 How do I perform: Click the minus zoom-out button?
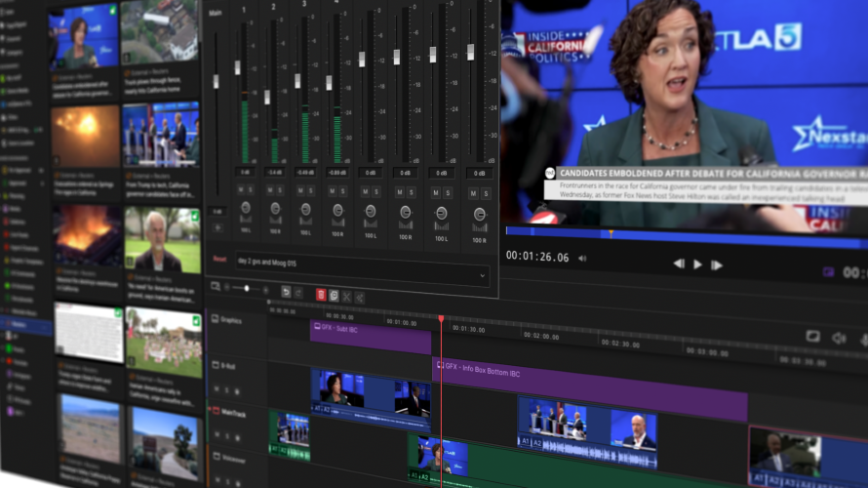point(227,287)
